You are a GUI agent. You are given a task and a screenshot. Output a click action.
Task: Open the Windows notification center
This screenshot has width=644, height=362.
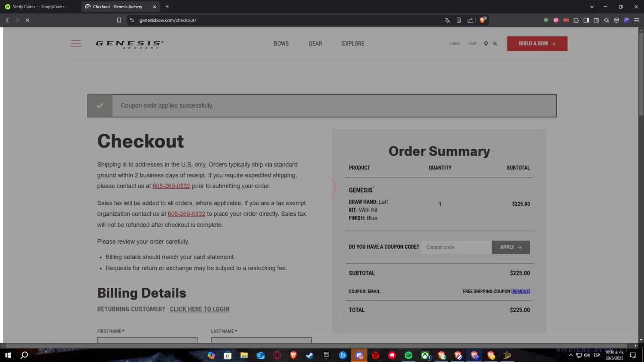tap(633, 355)
